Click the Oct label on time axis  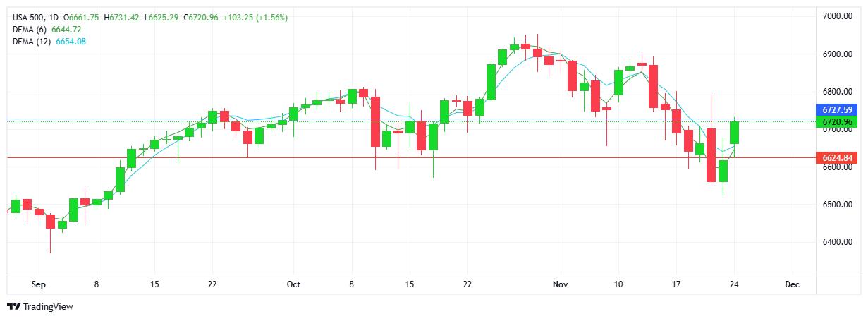(293, 284)
